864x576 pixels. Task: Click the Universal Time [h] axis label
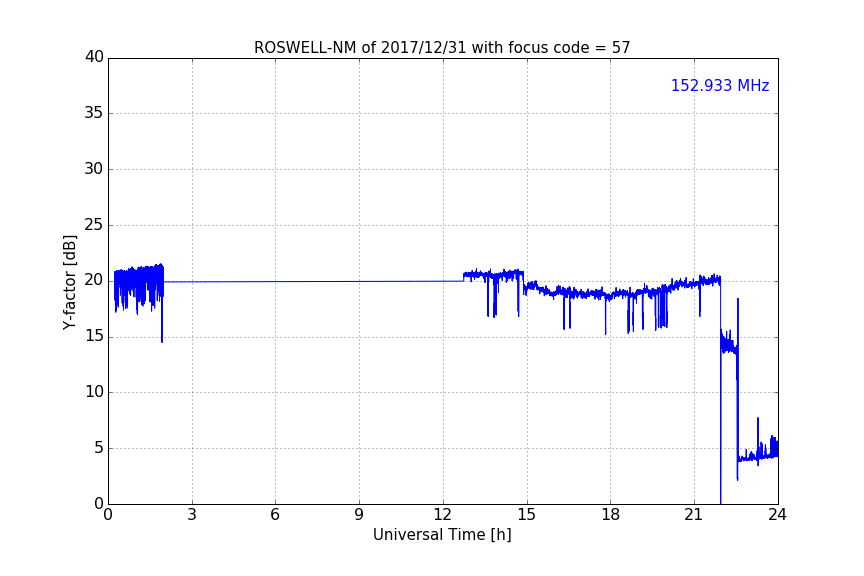coord(442,535)
